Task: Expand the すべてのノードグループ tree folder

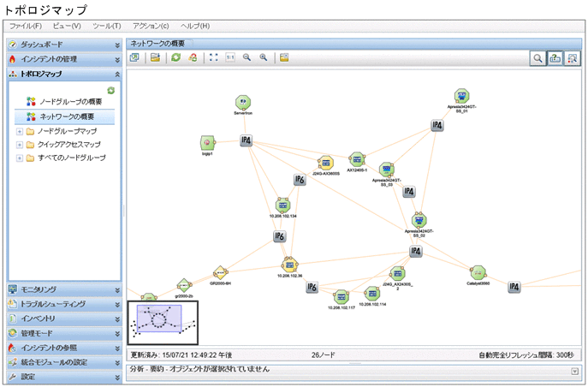Action: click(x=20, y=158)
